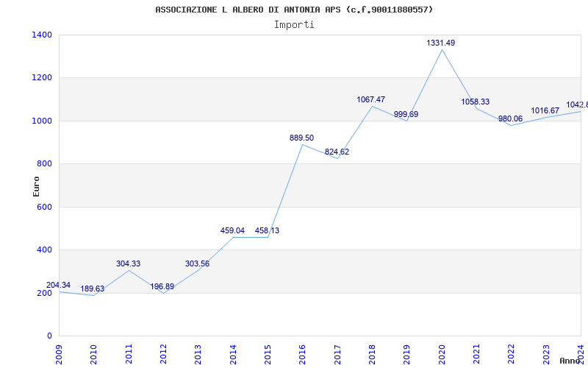Select the 304.33 data label

(128, 264)
